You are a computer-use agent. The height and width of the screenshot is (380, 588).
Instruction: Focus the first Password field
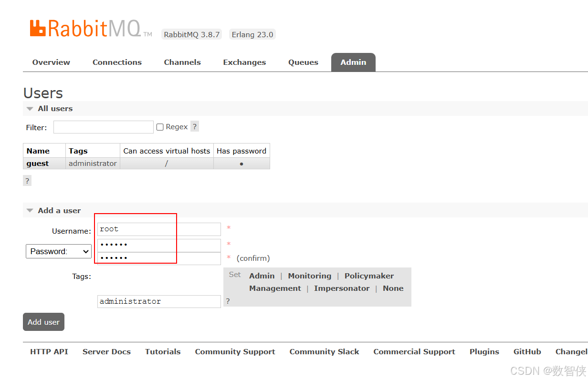[159, 245]
